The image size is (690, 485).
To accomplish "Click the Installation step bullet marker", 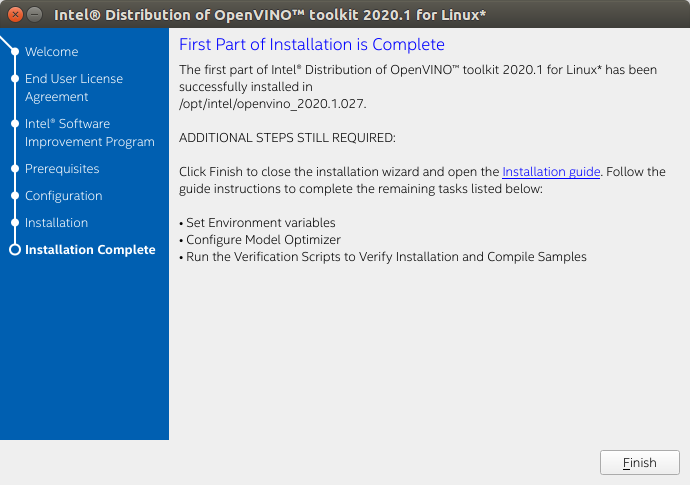I will click(x=14, y=223).
